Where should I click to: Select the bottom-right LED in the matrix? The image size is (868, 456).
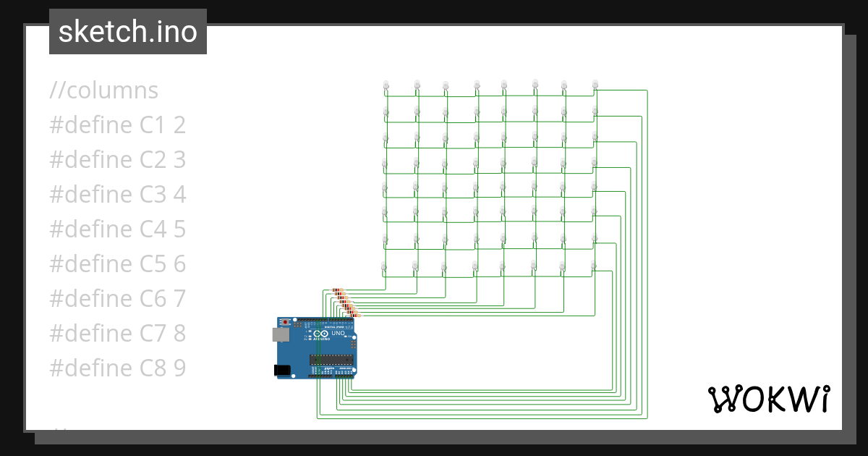click(x=593, y=266)
